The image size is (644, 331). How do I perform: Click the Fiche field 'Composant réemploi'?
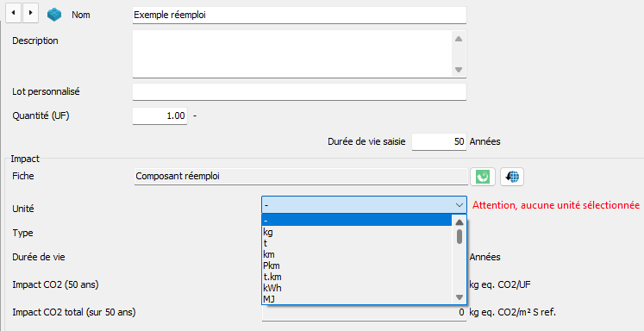click(x=301, y=176)
